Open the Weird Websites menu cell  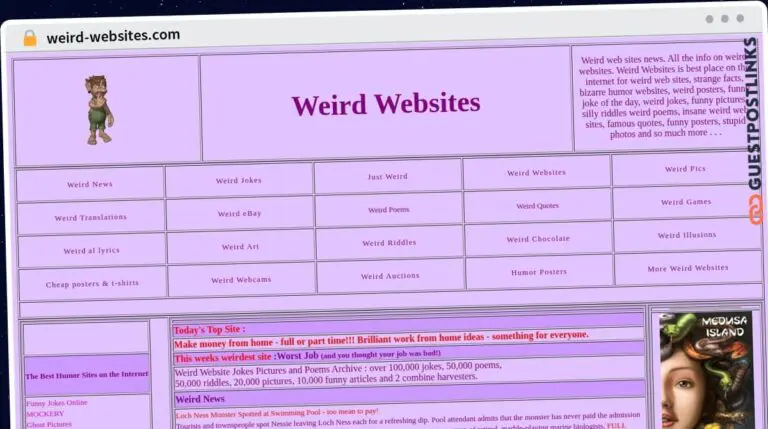coord(536,173)
